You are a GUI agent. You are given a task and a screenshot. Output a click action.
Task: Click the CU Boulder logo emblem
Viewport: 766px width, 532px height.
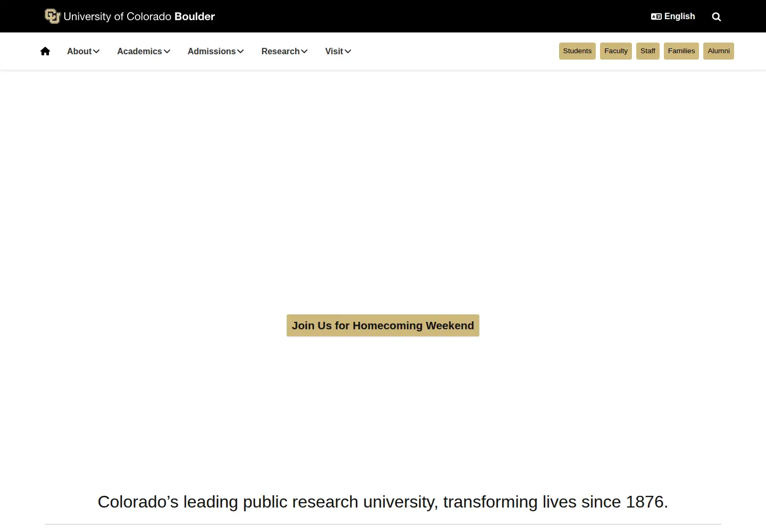coord(53,16)
